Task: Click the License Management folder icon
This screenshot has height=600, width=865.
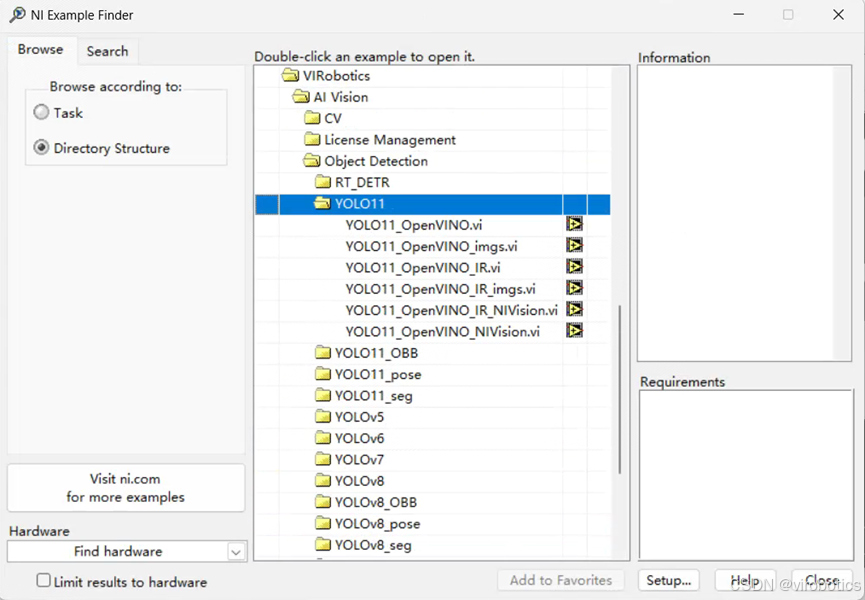Action: [312, 140]
